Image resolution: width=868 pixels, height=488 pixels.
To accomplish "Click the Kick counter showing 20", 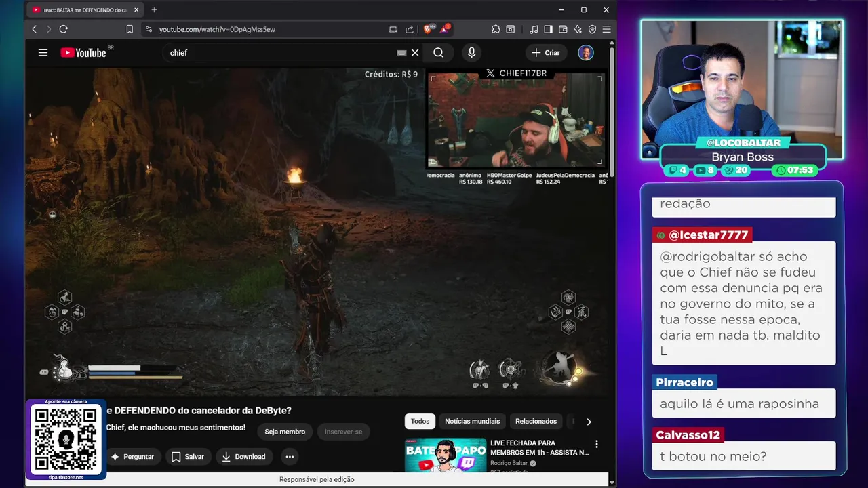I will [736, 170].
